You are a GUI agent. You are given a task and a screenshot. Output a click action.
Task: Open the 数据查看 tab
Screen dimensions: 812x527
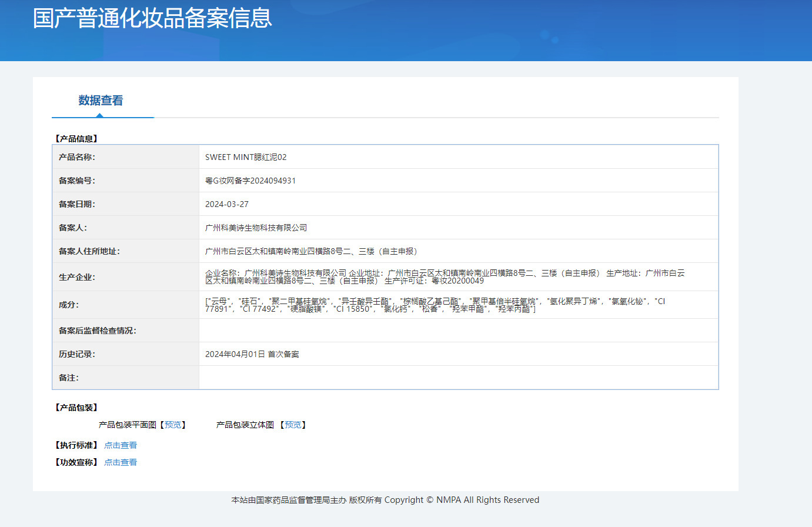[101, 101]
